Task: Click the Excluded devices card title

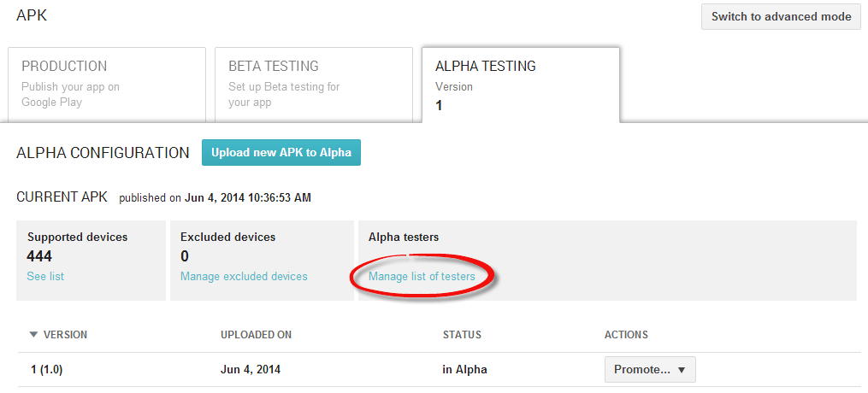Action: coord(227,237)
